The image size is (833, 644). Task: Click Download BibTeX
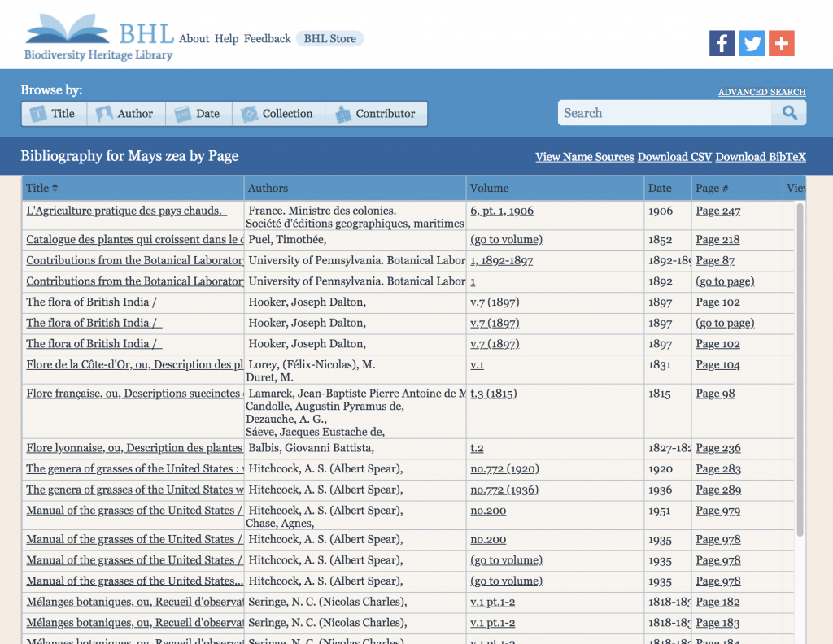[x=760, y=156]
